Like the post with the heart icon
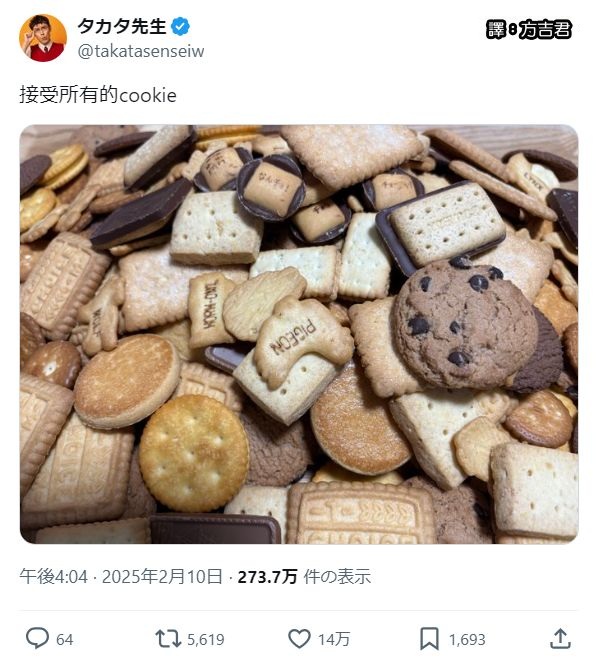Image resolution: width=598 pixels, height=667 pixels. tap(299, 638)
